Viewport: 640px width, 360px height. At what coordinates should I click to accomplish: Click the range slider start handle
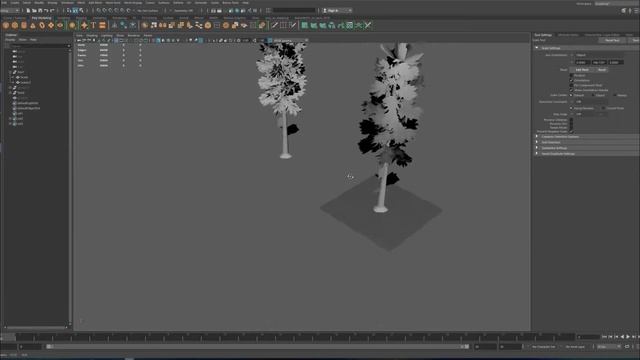(49, 347)
